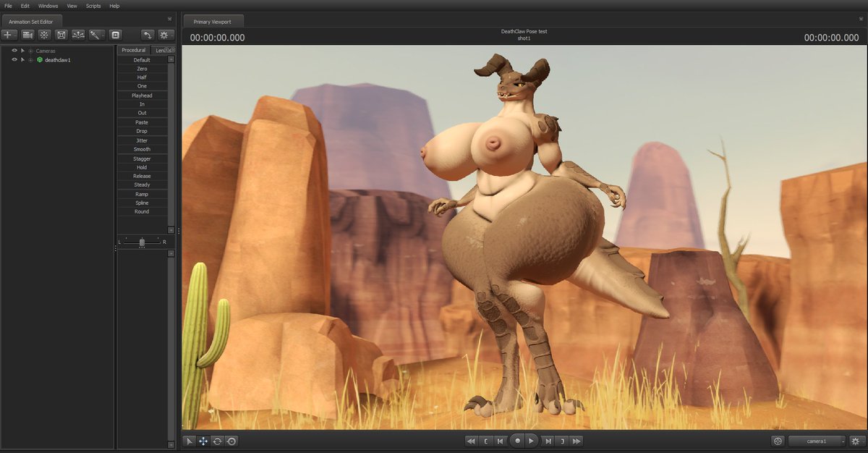
Task: Click the Zero procedural preset button
Action: (142, 68)
